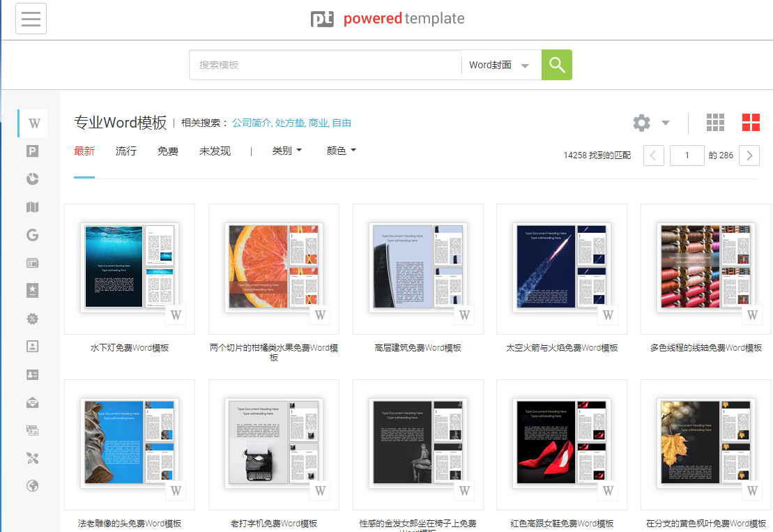Open the crossed pencil tools sidebar icon

click(x=33, y=459)
